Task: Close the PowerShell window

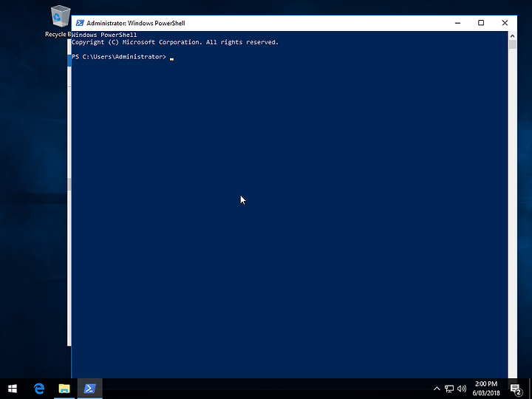Action: tap(505, 23)
